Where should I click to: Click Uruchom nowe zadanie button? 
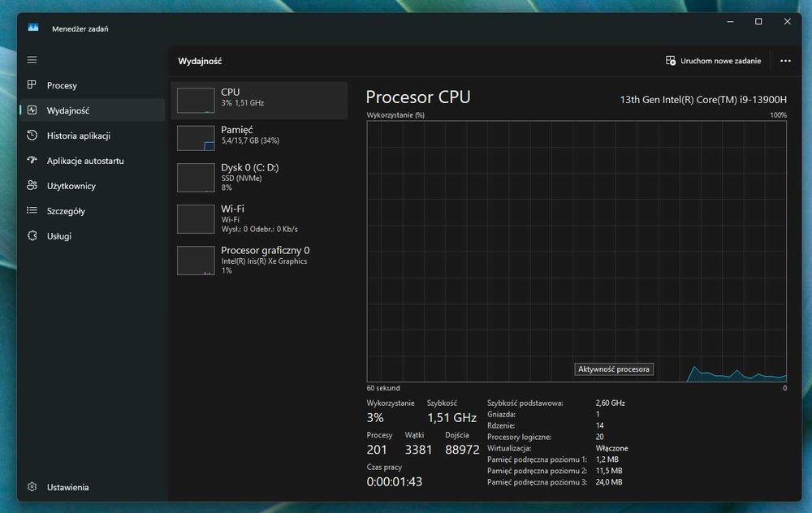[x=713, y=61]
